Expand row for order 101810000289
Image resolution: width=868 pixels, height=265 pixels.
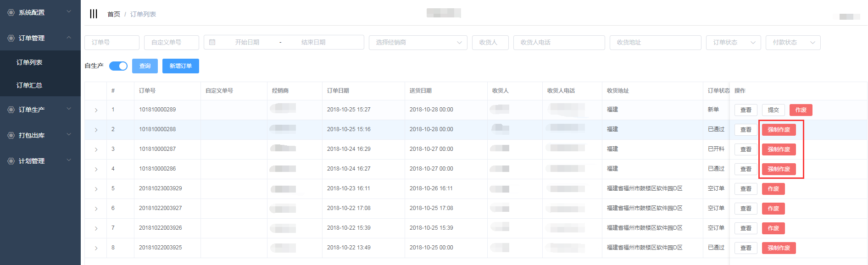coord(96,110)
